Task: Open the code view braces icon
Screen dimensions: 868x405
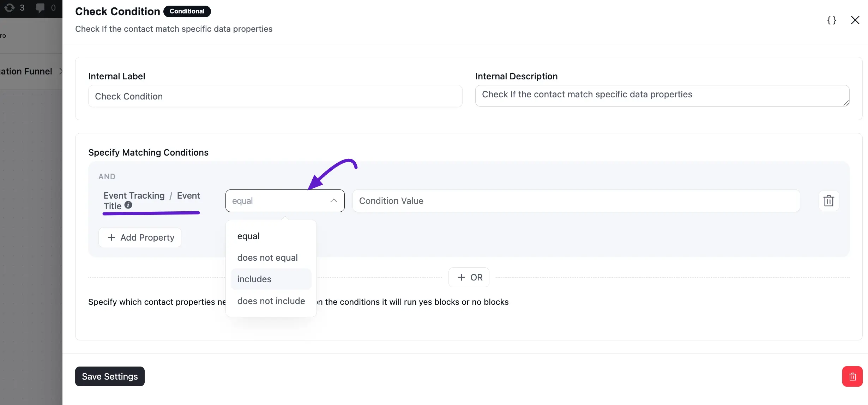Action: point(832,20)
